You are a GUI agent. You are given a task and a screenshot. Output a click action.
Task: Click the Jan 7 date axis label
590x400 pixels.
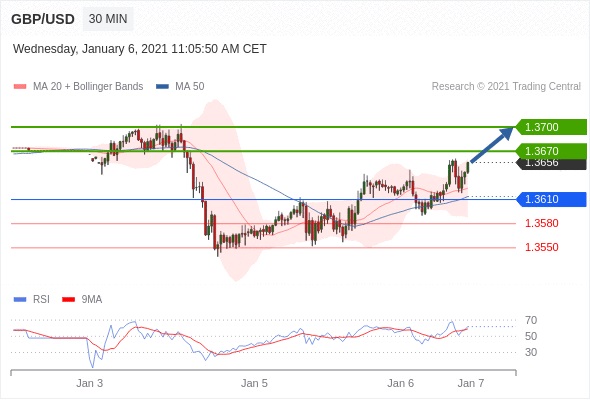[x=471, y=383]
